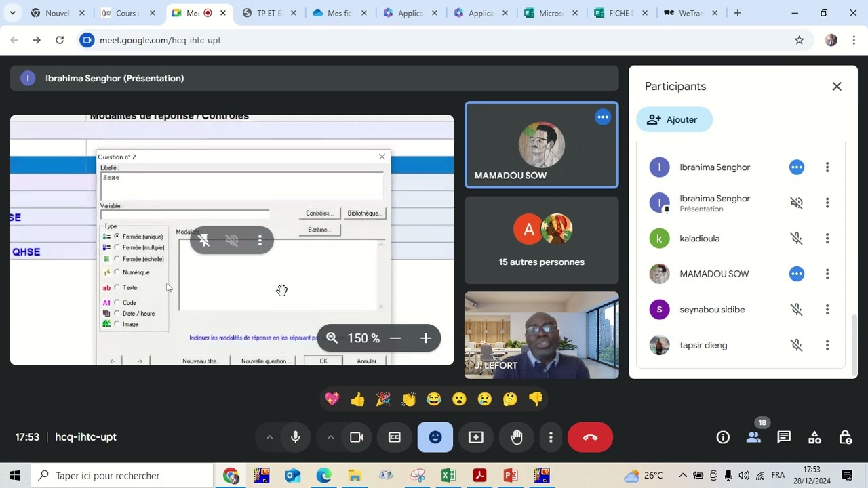Screen dimensions: 868x488
Task: Enable closed captions
Action: 395,437
